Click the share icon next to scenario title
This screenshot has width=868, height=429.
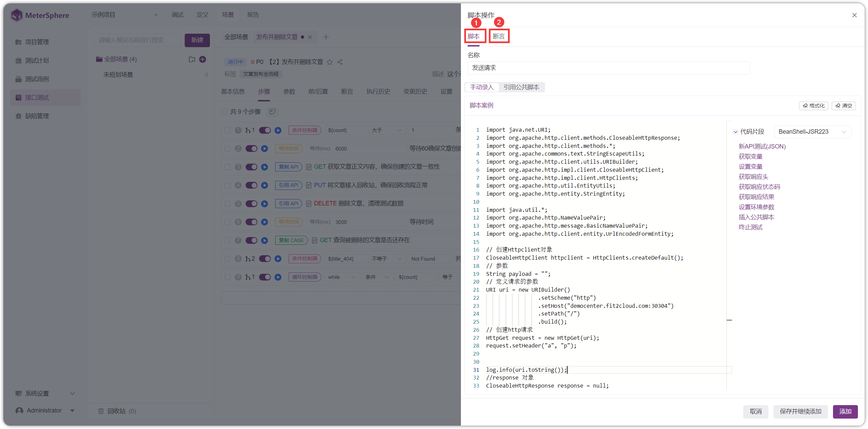tap(340, 62)
